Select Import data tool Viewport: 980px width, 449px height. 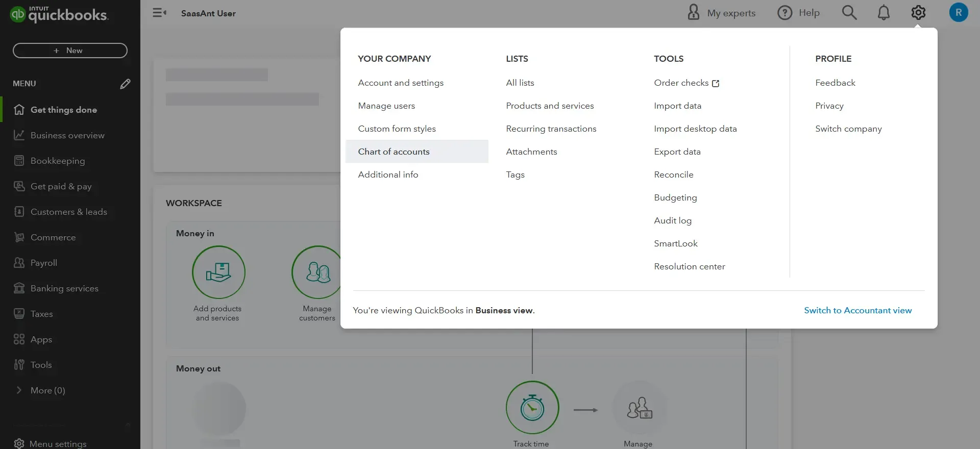(677, 106)
